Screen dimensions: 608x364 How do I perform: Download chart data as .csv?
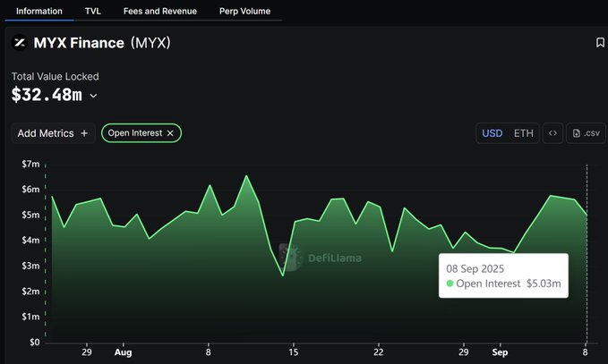pyautogui.click(x=586, y=133)
